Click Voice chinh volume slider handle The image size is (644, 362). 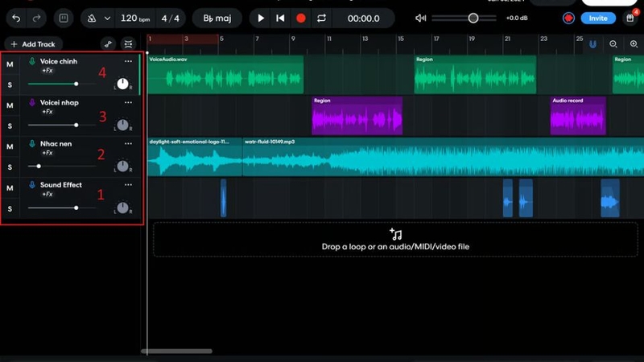click(x=76, y=84)
